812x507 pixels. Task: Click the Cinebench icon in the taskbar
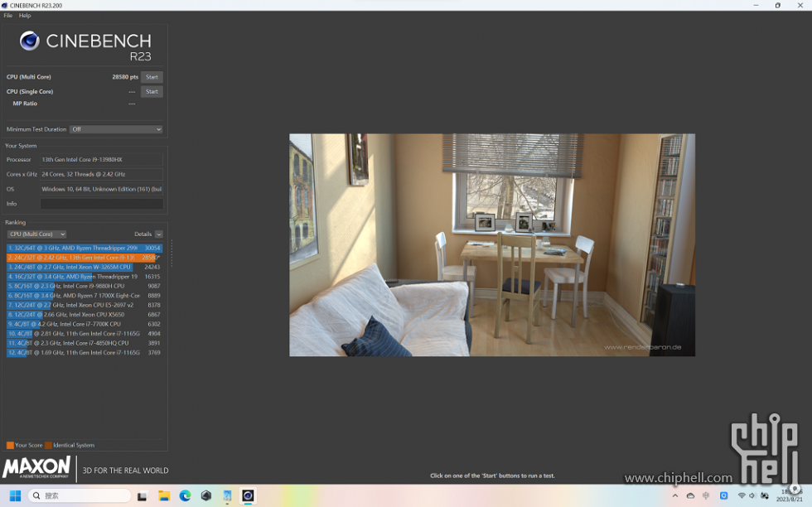point(248,495)
